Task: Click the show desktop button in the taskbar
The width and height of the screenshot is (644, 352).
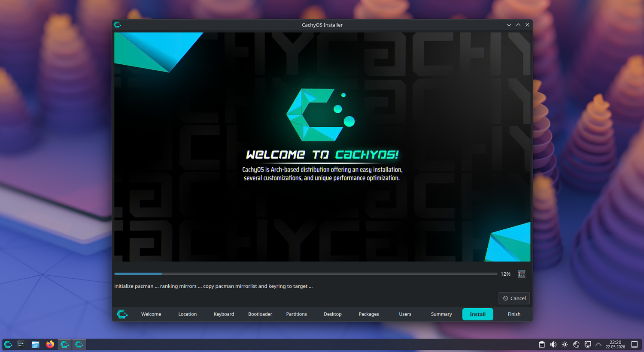Action: [x=635, y=345]
